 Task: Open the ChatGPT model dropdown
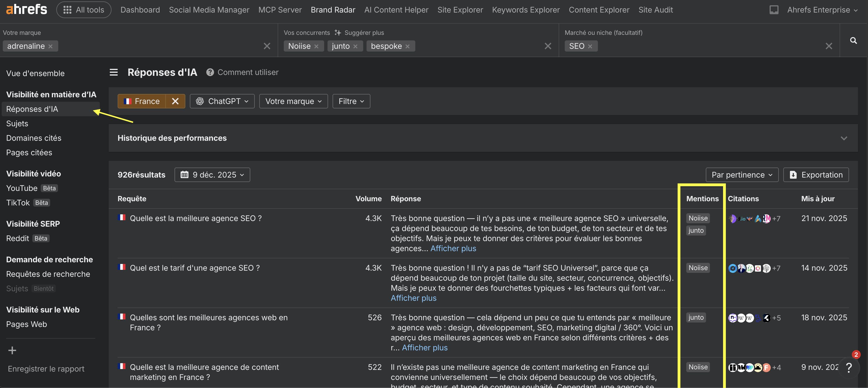(x=222, y=101)
